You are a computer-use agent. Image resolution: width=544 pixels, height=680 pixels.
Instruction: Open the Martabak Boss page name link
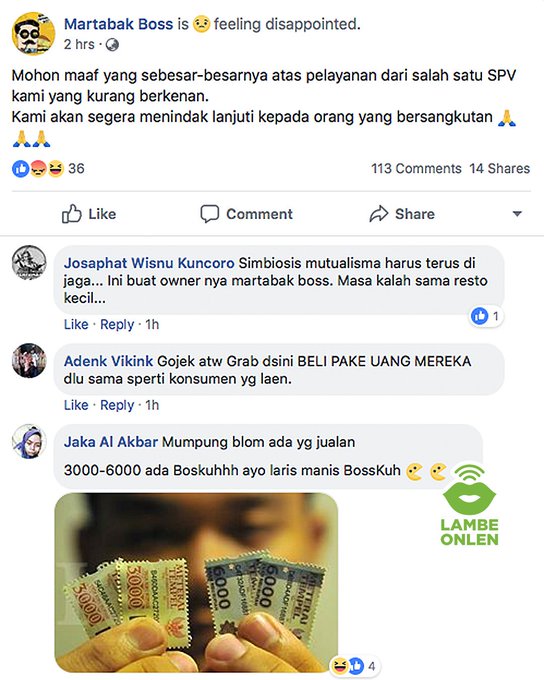(x=118, y=24)
